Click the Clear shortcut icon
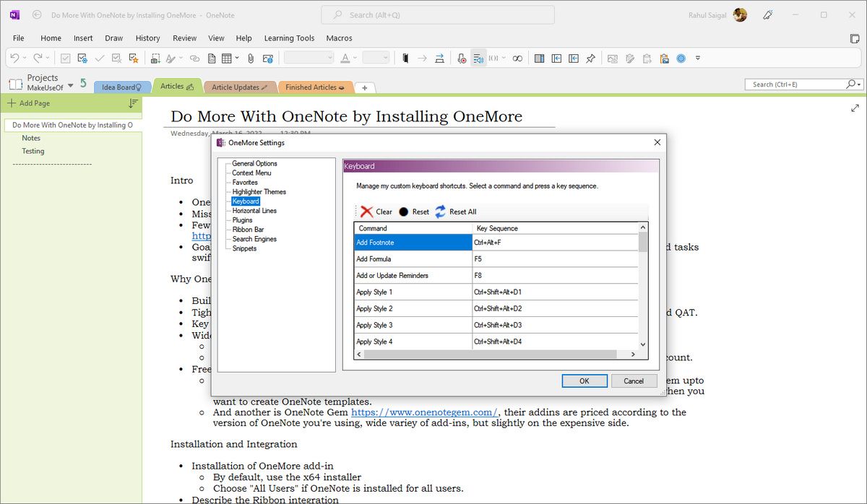867x504 pixels. tap(367, 212)
